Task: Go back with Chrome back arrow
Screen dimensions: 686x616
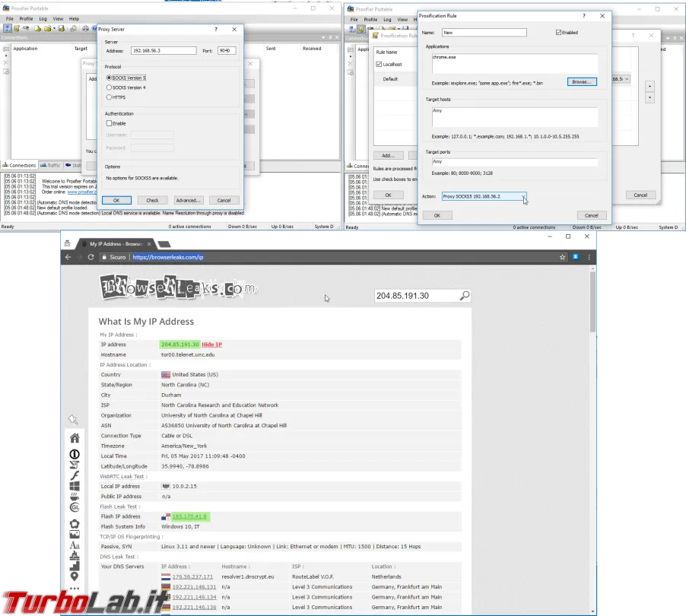Action: pyautogui.click(x=68, y=257)
